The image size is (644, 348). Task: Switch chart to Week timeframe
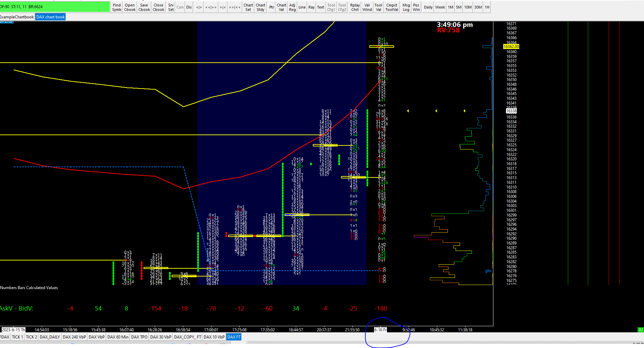pyautogui.click(x=440, y=7)
